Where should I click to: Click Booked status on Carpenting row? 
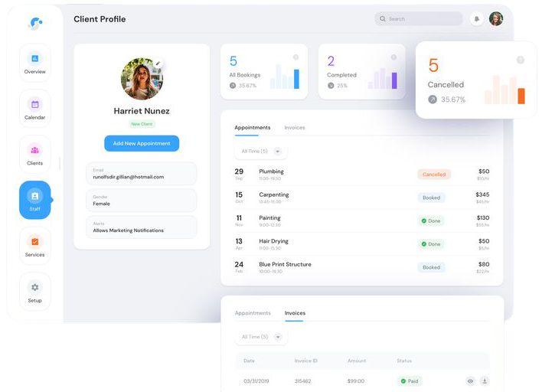click(432, 198)
